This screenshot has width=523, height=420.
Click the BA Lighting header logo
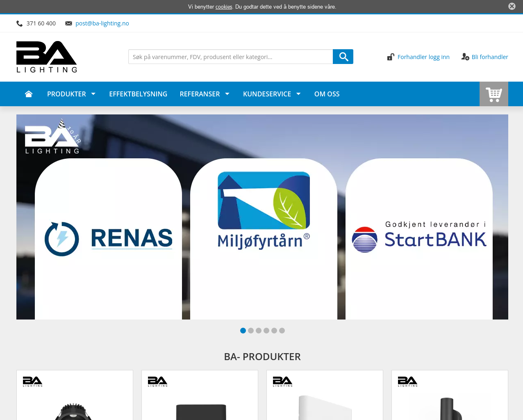click(x=47, y=57)
